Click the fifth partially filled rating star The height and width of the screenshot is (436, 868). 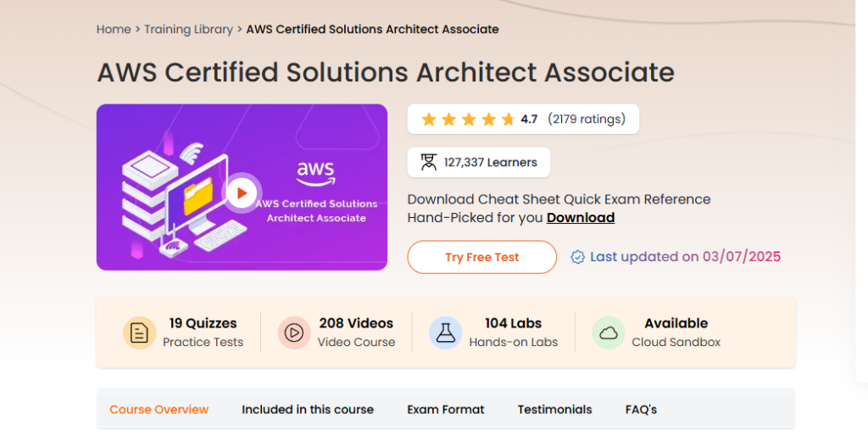pyautogui.click(x=509, y=119)
